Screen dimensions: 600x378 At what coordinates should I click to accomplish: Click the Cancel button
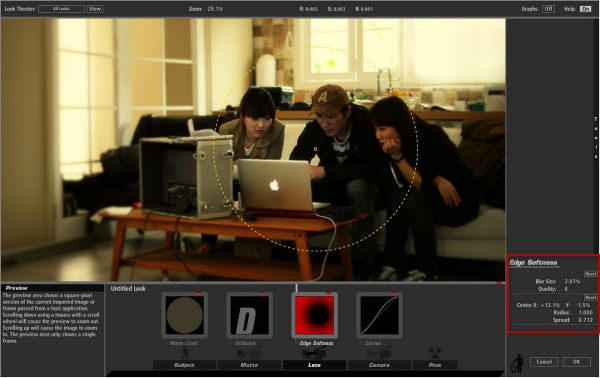[544, 362]
